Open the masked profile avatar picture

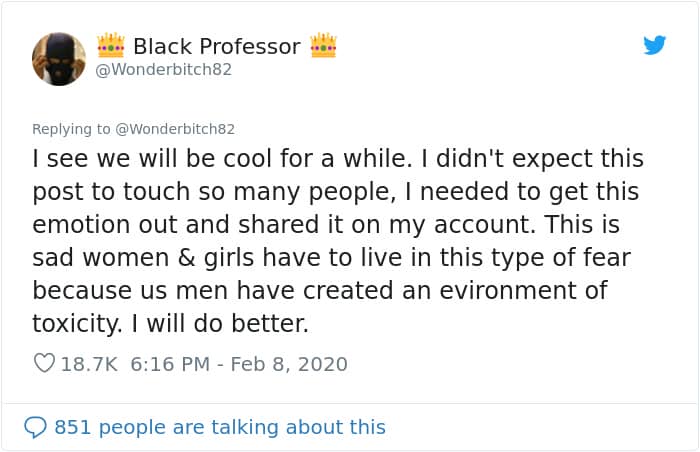tap(59, 58)
